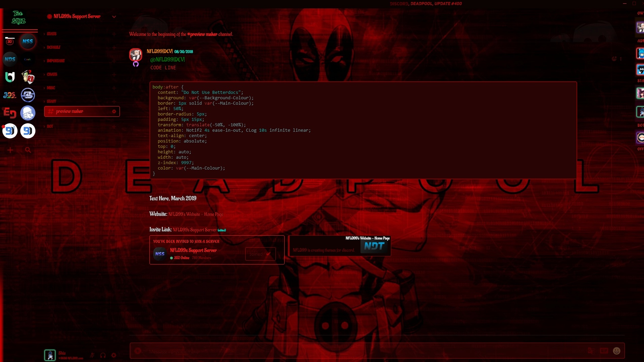
Task: Click the headphones cartoon avatar in member list
Action: coord(640,70)
